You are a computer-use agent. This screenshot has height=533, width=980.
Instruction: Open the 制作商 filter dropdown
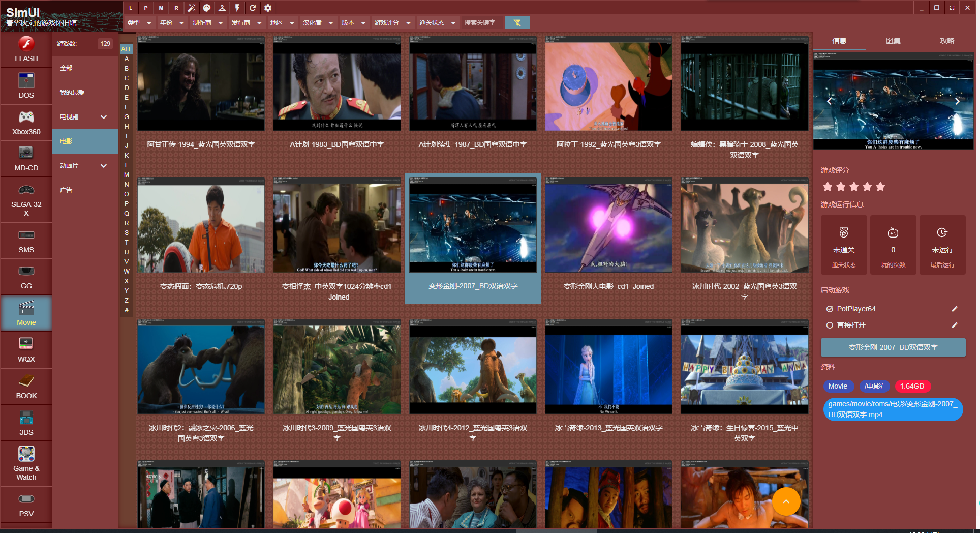pyautogui.click(x=208, y=23)
